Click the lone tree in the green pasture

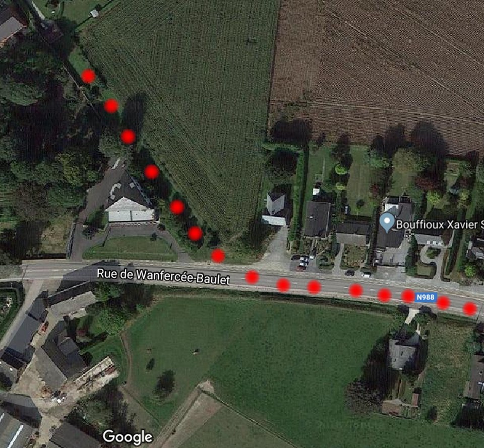166,383
